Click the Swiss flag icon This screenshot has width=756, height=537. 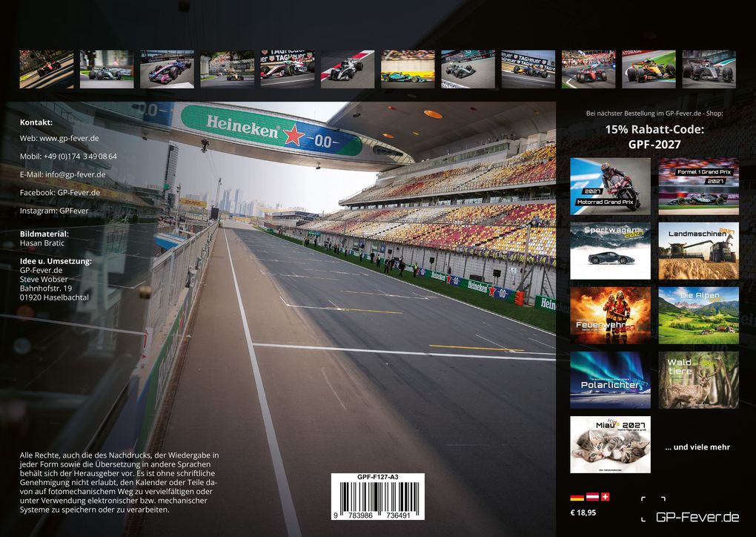tap(605, 497)
